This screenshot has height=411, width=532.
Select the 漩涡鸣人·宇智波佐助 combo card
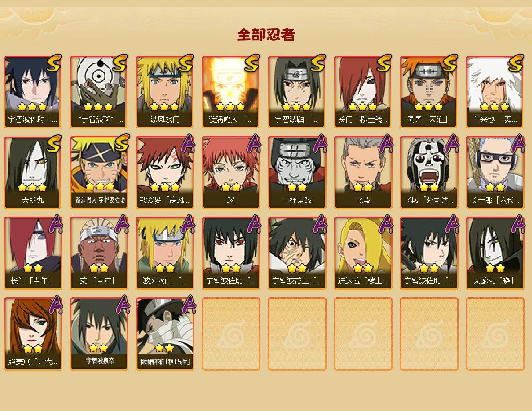click(x=99, y=172)
